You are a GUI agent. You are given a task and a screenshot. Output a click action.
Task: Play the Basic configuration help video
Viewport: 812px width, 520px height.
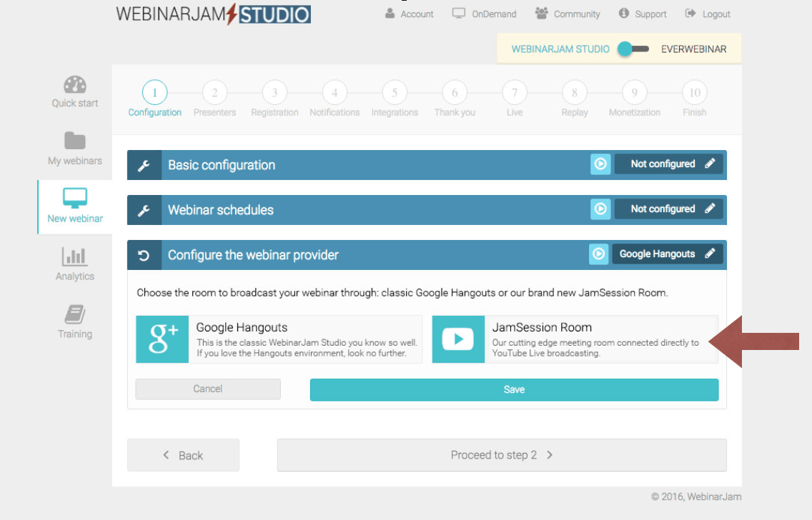600,164
